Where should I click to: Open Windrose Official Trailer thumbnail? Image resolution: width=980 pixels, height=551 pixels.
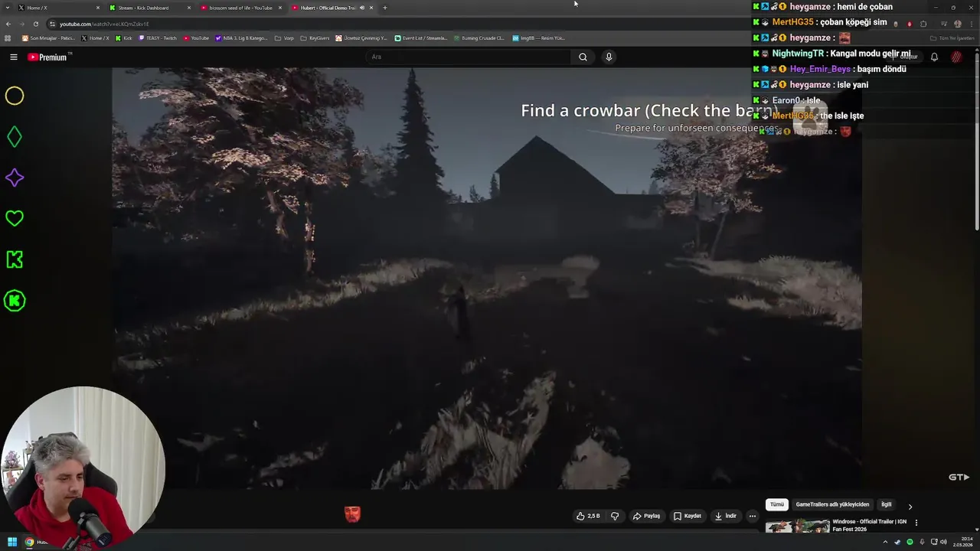coord(797,526)
